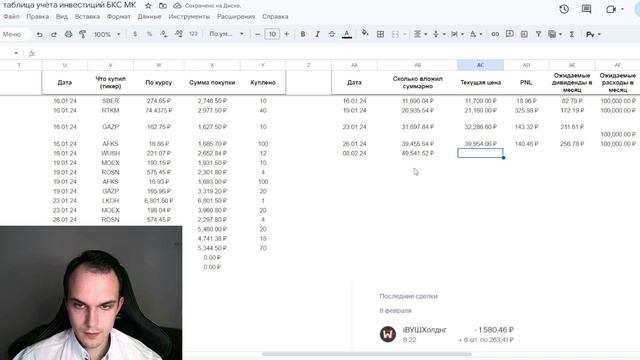Open text rotation dropdown

[x=476, y=35]
